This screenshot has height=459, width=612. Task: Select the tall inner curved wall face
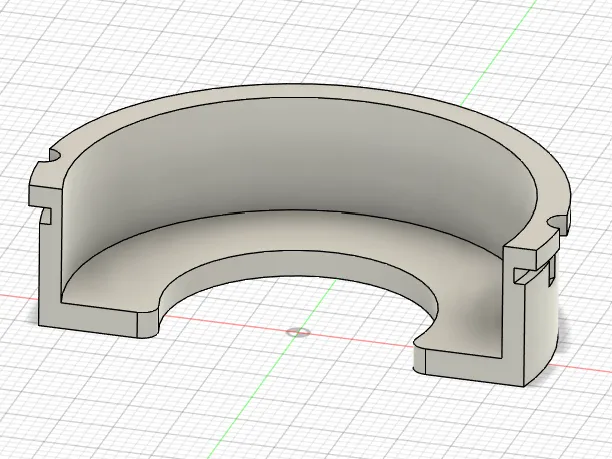click(301, 164)
